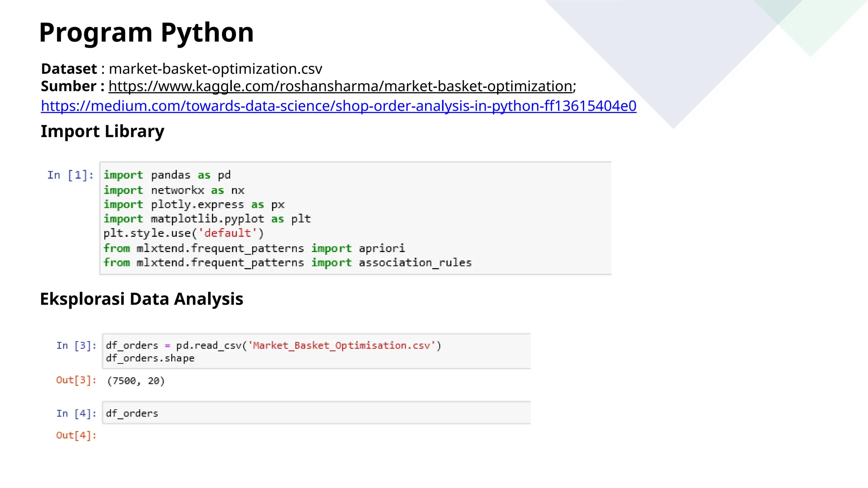The image size is (868, 488).
Task: Click the matplotlib.pyplot import line
Action: [207, 219]
